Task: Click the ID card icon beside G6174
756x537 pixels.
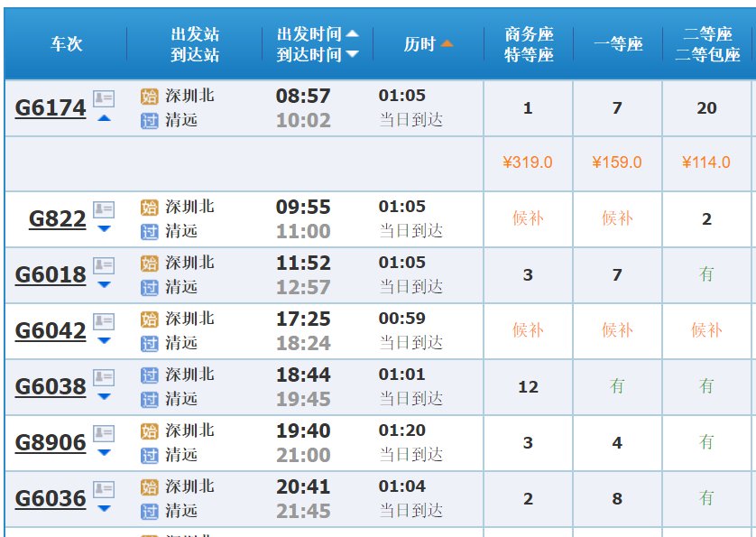Action: [x=104, y=97]
